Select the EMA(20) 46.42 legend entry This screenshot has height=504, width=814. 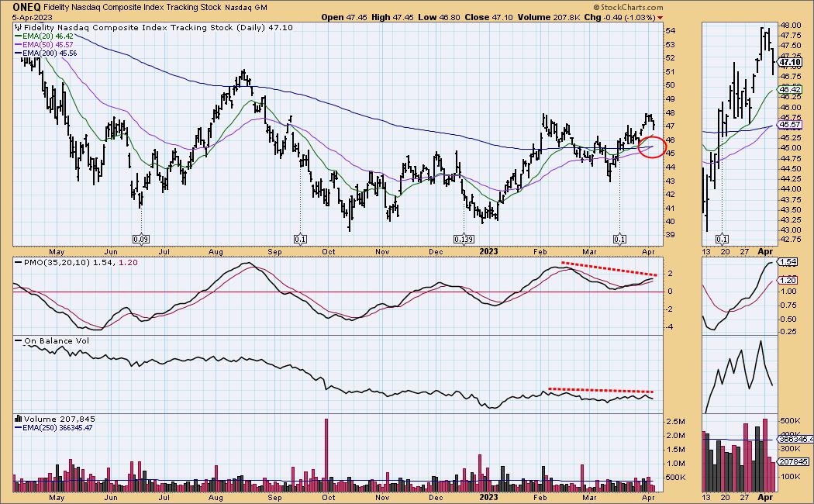coord(44,36)
